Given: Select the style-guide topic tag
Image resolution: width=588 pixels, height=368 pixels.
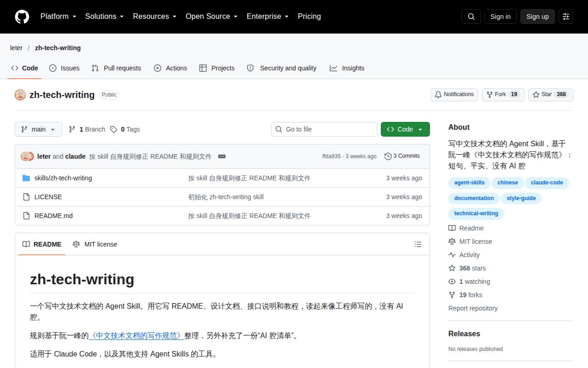Looking at the screenshot, I should coord(521,198).
